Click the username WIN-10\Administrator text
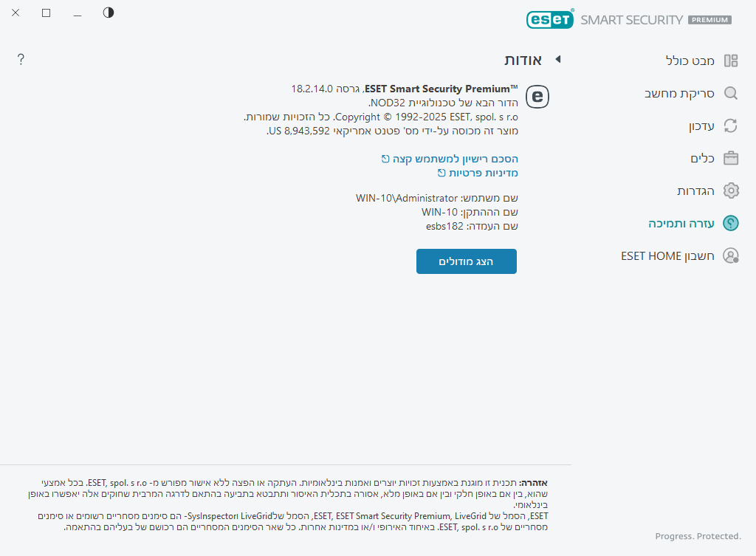Viewport: 756px width, 556px height. (x=407, y=198)
